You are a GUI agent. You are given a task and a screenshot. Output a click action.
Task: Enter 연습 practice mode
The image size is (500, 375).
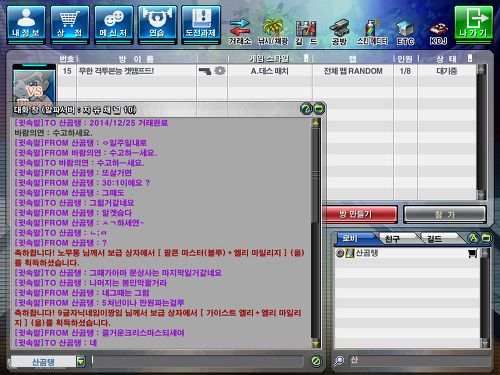point(157,25)
